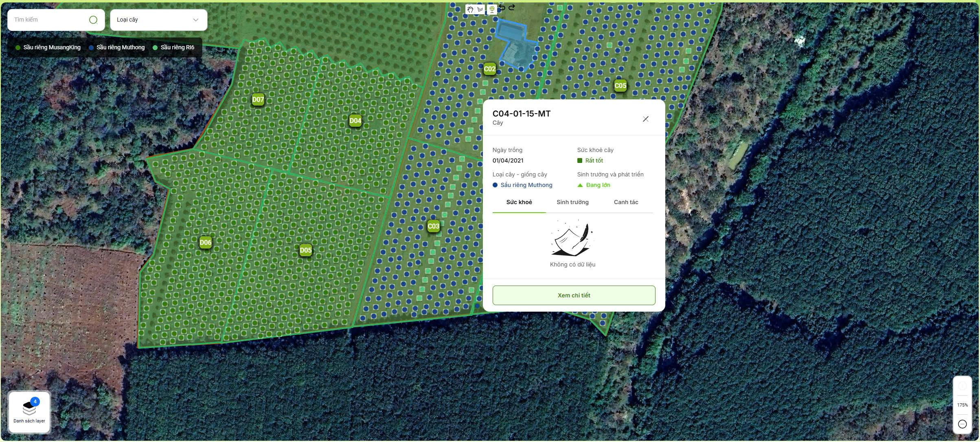The width and height of the screenshot is (980, 442).
Task: Zoom out using the minus button
Action: tap(962, 424)
